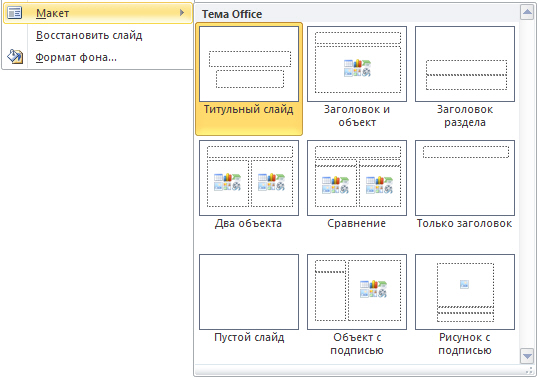The height and width of the screenshot is (378, 538).
Task: Click content icon in Объект с подписью thumbnail
Action: click(373, 289)
